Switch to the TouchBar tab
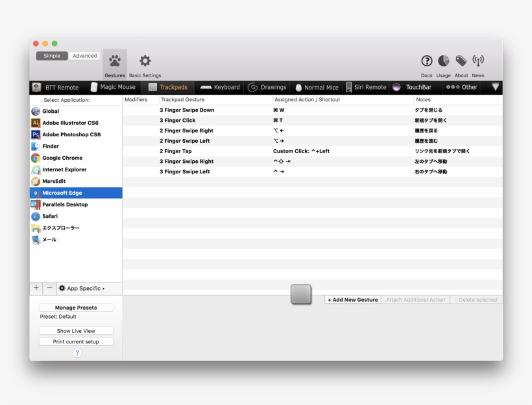The width and height of the screenshot is (532, 405). point(413,87)
